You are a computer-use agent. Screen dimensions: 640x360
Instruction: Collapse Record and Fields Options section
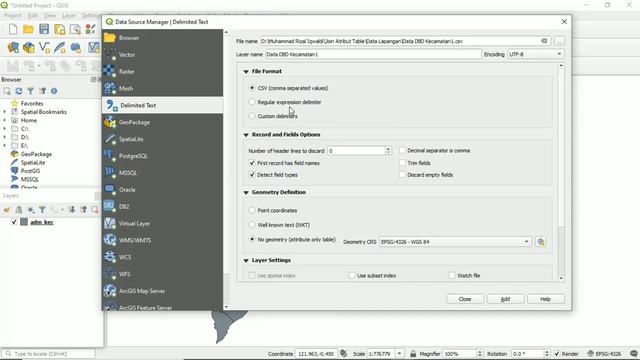(x=246, y=135)
